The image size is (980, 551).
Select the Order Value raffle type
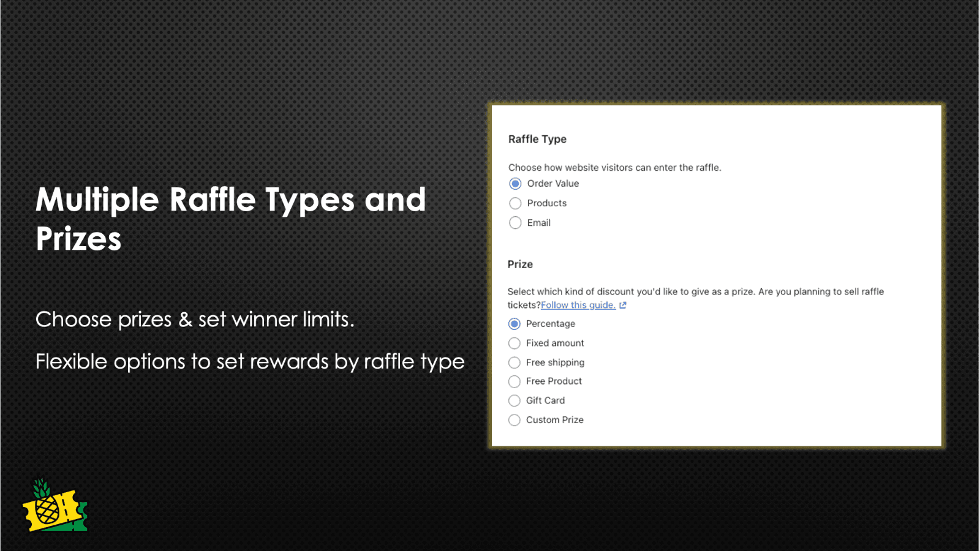(x=516, y=184)
